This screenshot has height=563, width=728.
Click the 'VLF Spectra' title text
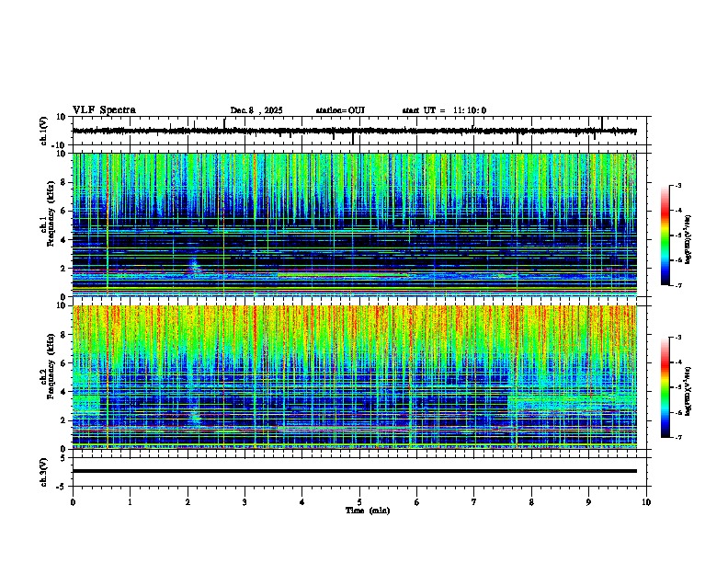coord(104,110)
